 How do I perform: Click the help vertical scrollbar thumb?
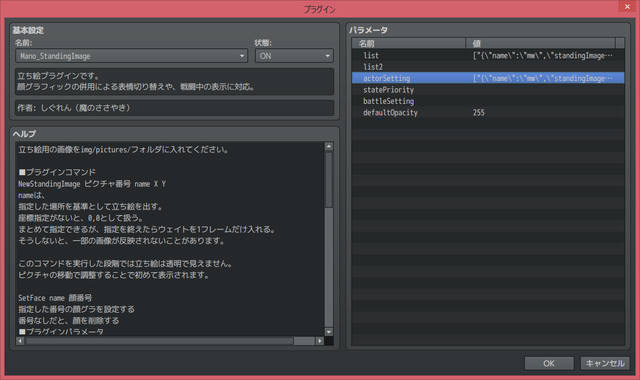coord(329,180)
